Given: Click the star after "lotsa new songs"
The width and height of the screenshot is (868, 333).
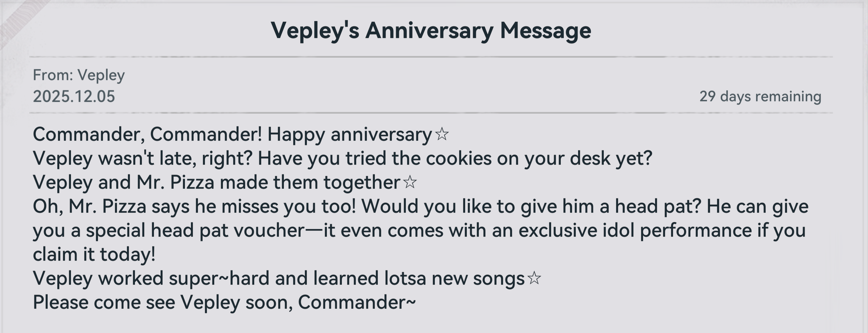Looking at the screenshot, I should [534, 278].
